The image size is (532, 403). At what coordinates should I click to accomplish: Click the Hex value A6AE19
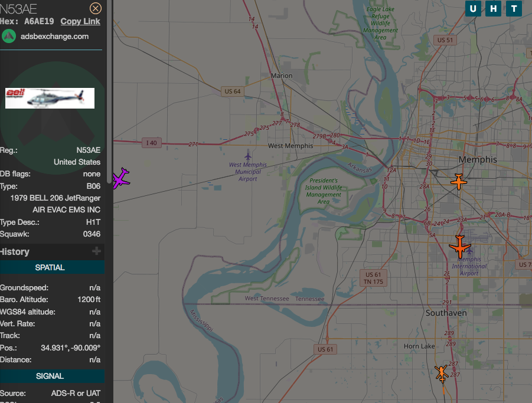coord(39,21)
